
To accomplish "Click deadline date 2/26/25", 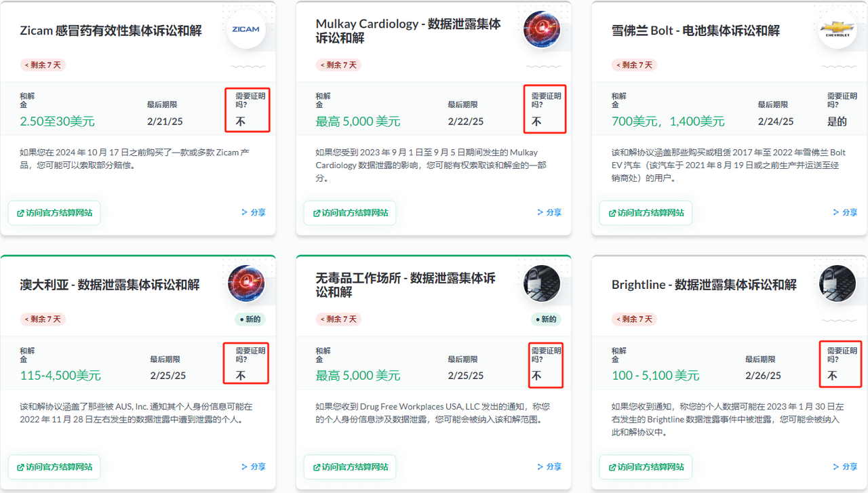I will tap(764, 376).
